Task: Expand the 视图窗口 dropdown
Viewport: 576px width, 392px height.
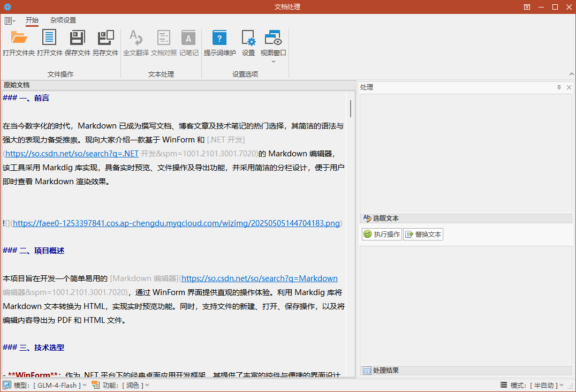Action: click(274, 61)
